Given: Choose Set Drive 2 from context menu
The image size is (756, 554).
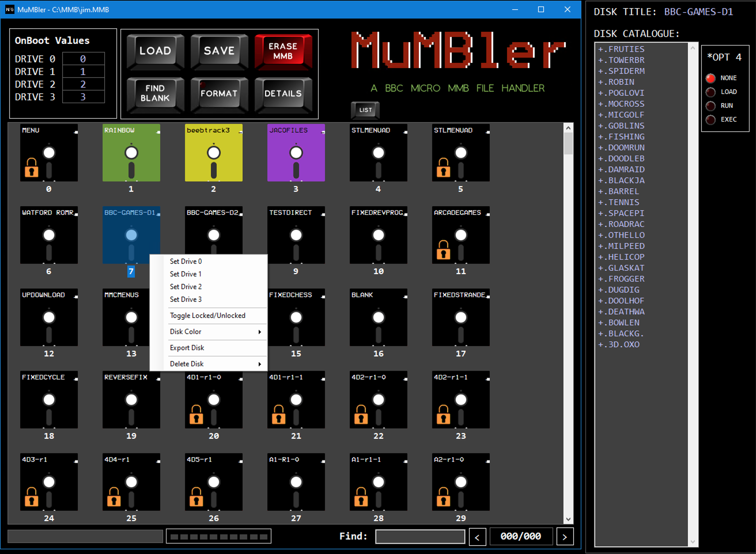Looking at the screenshot, I should 209,287.
